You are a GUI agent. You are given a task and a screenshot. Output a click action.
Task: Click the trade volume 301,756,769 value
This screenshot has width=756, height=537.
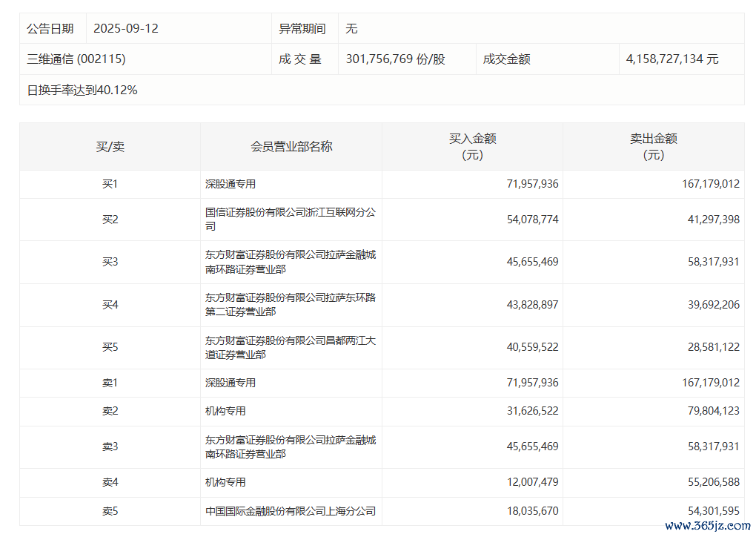click(395, 59)
